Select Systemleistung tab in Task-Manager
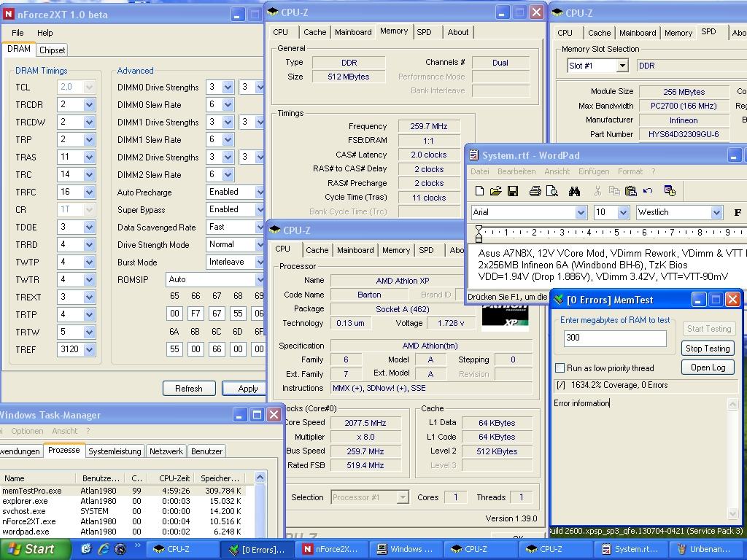The width and height of the screenshot is (747, 560). [115, 451]
